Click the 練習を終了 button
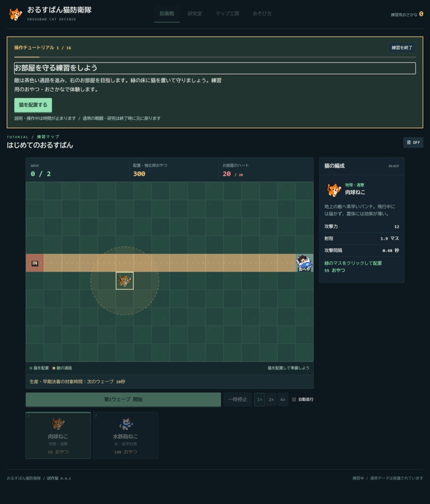Image resolution: width=430 pixels, height=504 pixels. (x=402, y=48)
